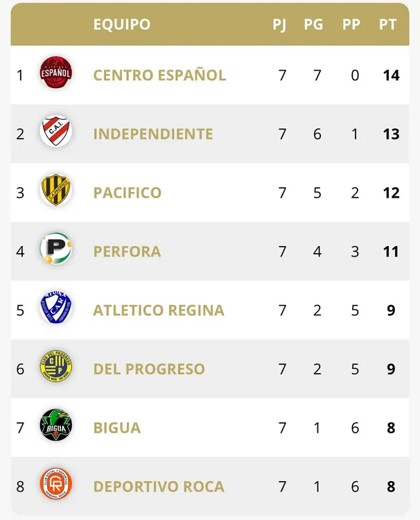Click the Independiente C.A.I. crest

pos(56,132)
